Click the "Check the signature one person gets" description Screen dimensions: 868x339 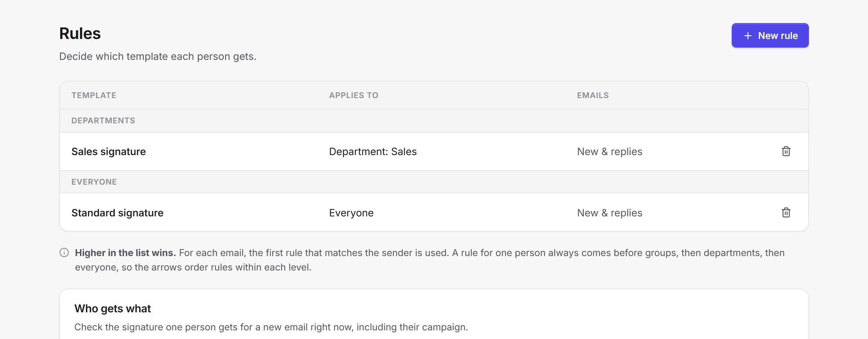coord(271,327)
